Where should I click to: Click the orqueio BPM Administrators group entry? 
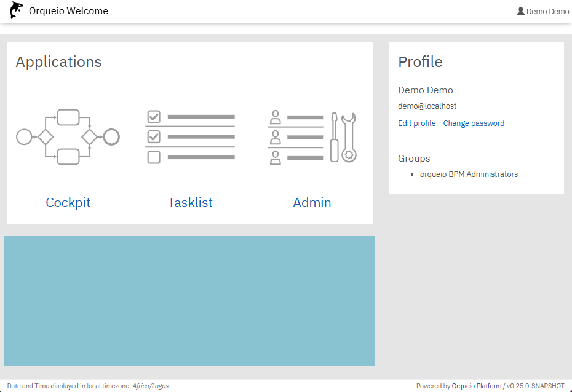(x=469, y=174)
